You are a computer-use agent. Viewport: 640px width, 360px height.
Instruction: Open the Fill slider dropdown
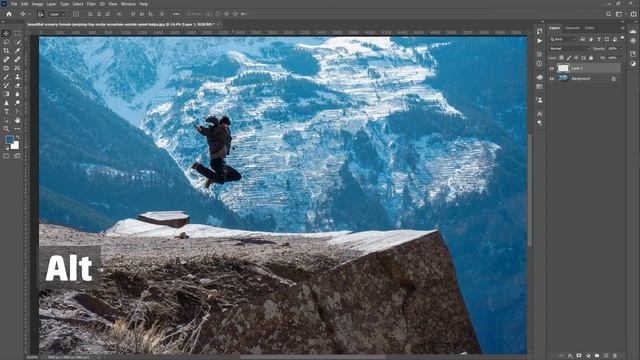[621, 58]
